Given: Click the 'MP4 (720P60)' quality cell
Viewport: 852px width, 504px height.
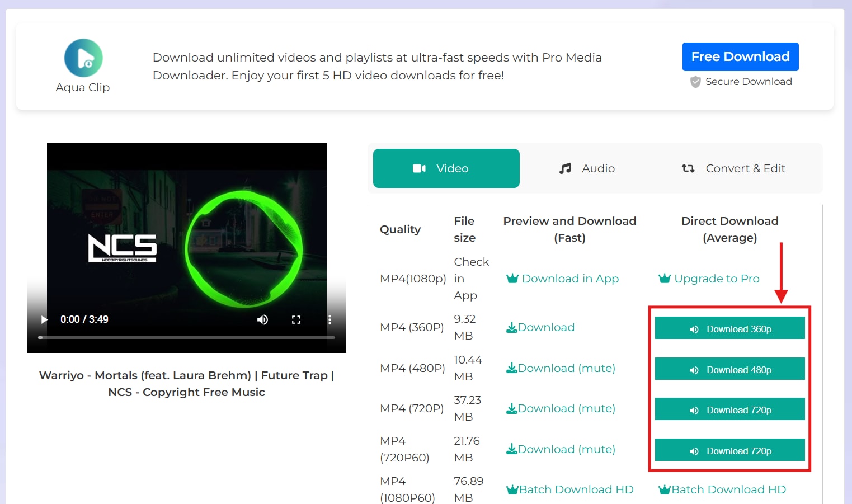Looking at the screenshot, I should pos(404,449).
